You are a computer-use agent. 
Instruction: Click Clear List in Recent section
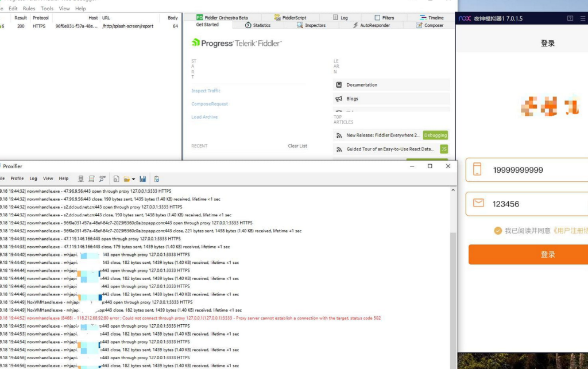(x=297, y=146)
